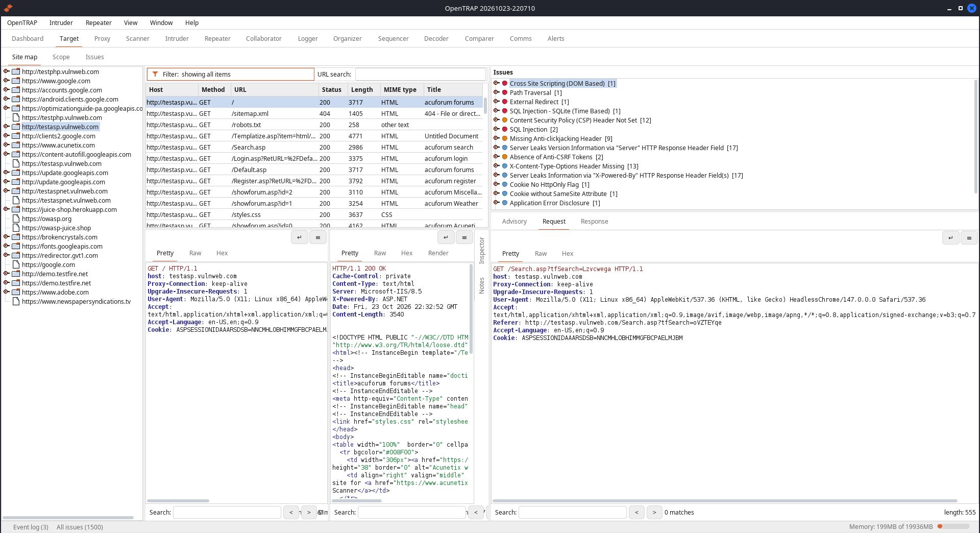Click the memory usage indicator bar
The height and width of the screenshot is (533, 980).
click(x=952, y=526)
